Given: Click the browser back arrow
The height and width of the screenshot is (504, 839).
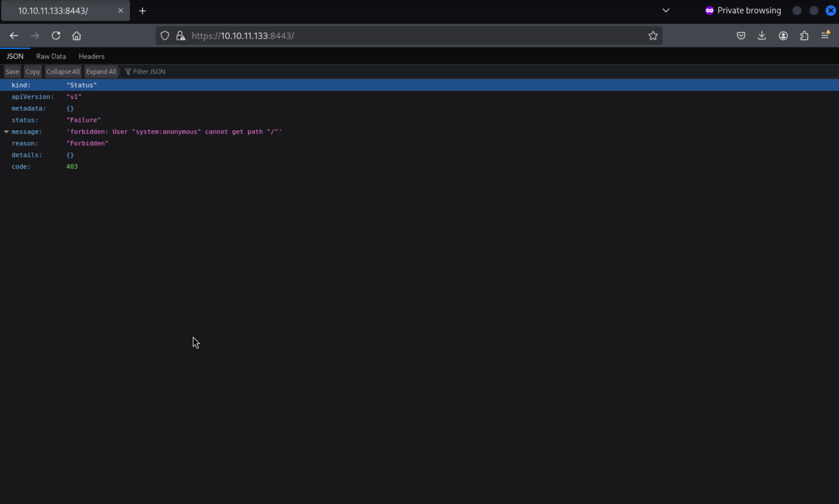Looking at the screenshot, I should pyautogui.click(x=14, y=36).
